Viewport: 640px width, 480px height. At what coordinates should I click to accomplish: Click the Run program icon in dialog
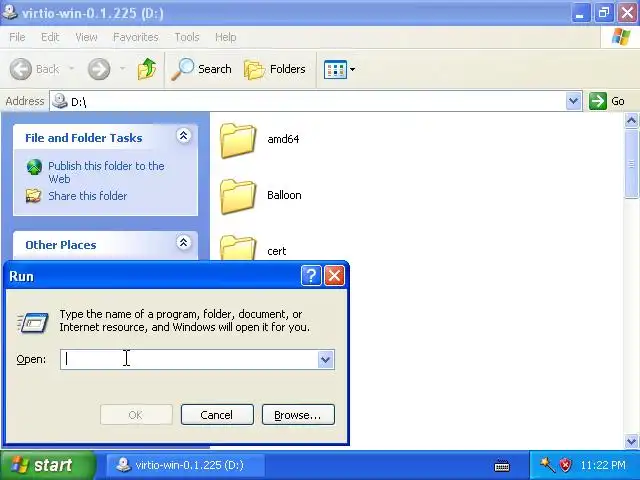(x=33, y=322)
